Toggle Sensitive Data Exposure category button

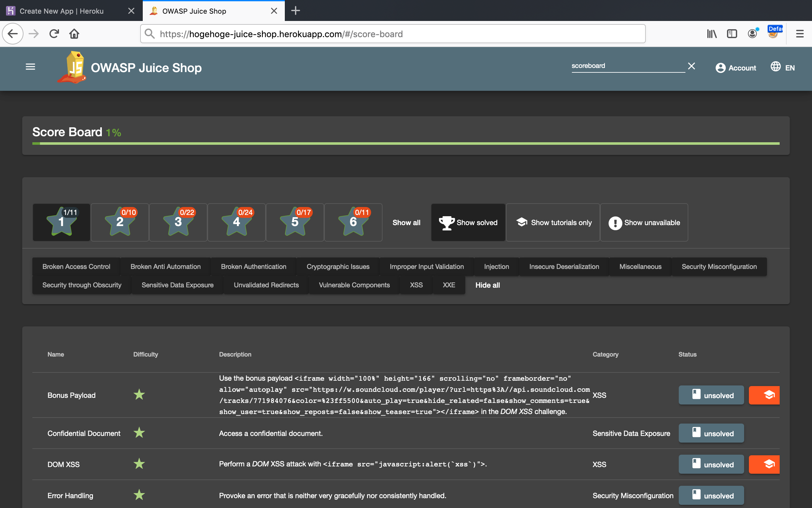click(x=178, y=285)
